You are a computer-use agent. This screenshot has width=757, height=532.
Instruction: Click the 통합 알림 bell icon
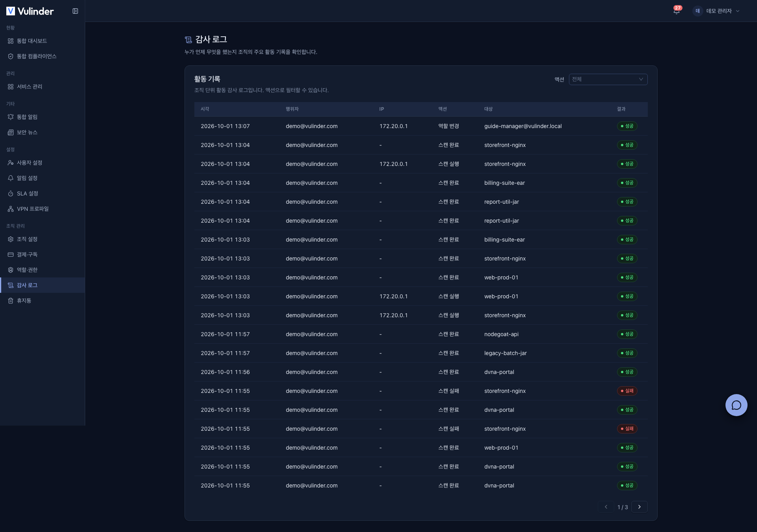tap(11, 117)
